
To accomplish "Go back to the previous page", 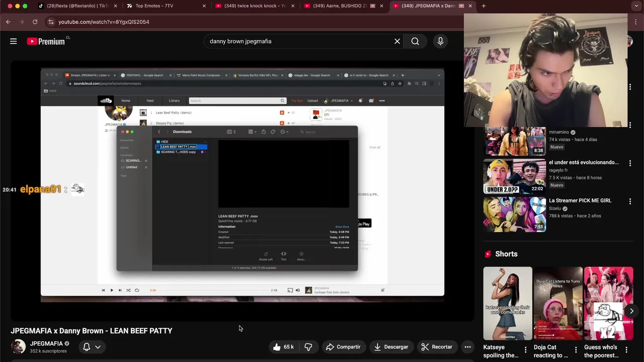I will pos(8,22).
